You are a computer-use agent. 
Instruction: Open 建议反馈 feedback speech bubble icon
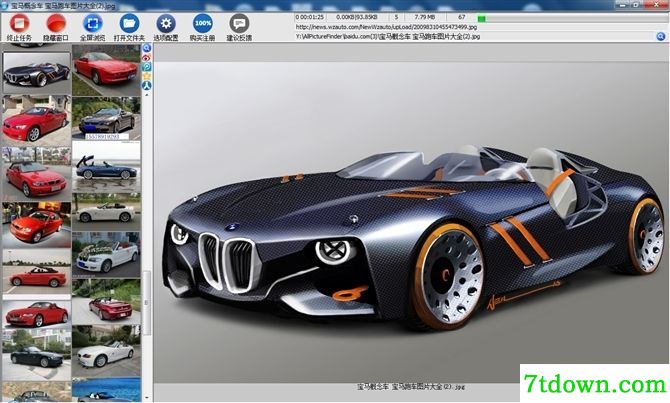(239, 23)
